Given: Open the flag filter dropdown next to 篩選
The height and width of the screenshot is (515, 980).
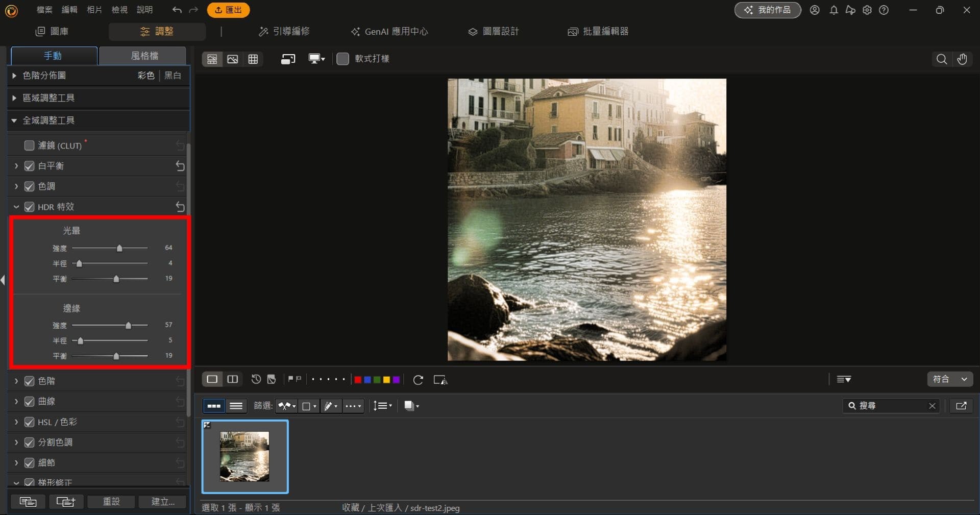Looking at the screenshot, I should (286, 406).
